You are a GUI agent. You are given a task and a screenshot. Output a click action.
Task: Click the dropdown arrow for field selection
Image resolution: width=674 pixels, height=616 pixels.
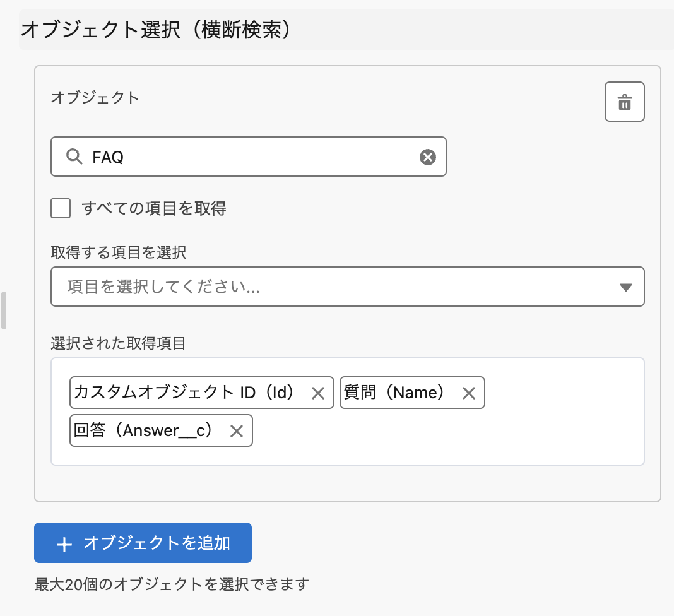point(625,288)
